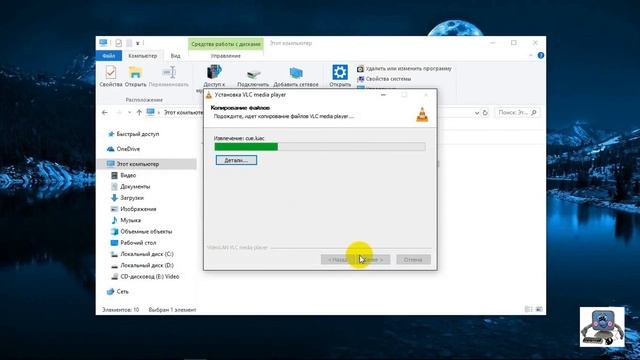640x360 pixels.
Task: Click the Далее button in installer
Action: 373,260
